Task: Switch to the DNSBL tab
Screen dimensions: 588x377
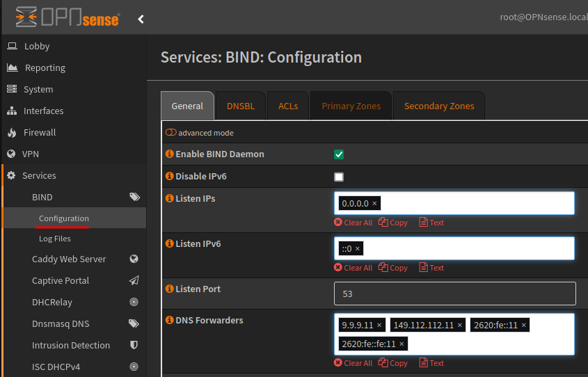Action: (241, 106)
